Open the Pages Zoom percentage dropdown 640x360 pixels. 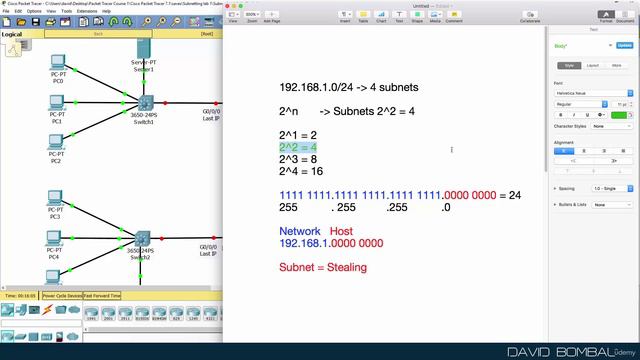point(252,15)
